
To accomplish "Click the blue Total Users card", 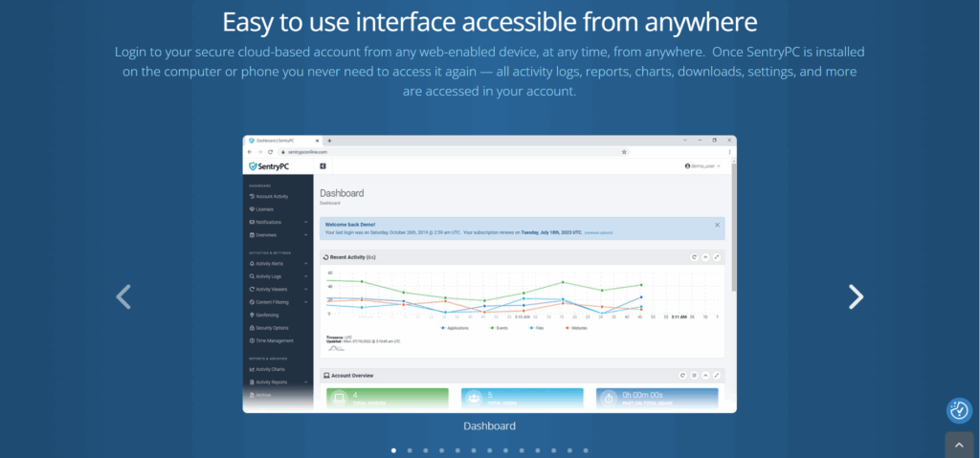I will click(523, 399).
